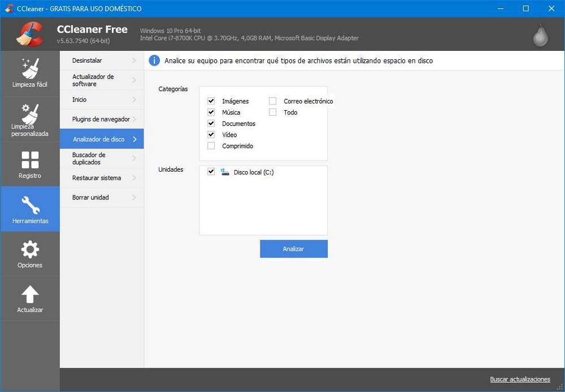Screen dimensions: 565x392
Task: Open Plugins de navegador section
Action: pos(102,119)
